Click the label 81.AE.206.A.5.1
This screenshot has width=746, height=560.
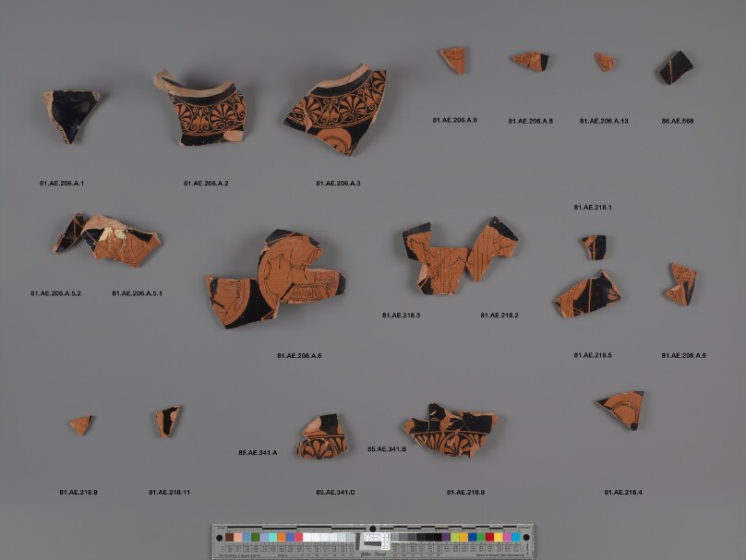pos(137,293)
